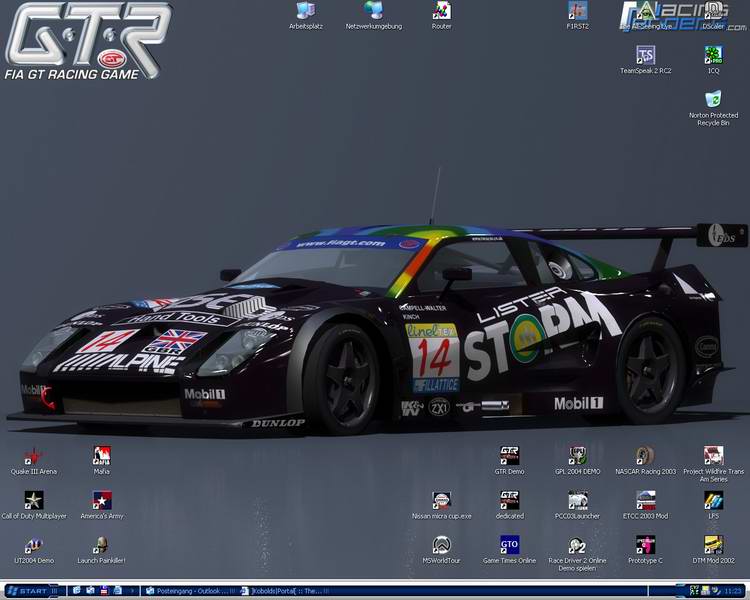Viewport: 750px width, 600px height.
Task: Open the GPL 2004 DEMO shortcut
Action: [x=577, y=461]
